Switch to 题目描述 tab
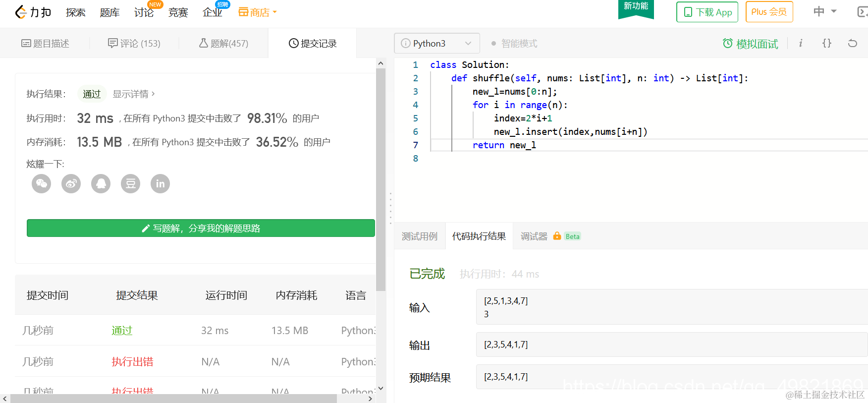Screen dimensions: 868x403 (x=45, y=44)
